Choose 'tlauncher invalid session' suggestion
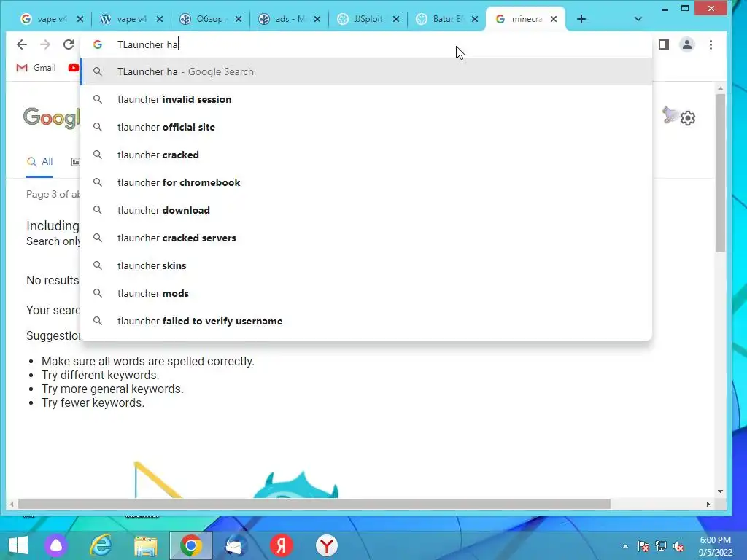Screen dimensions: 747x560 coord(367,99)
